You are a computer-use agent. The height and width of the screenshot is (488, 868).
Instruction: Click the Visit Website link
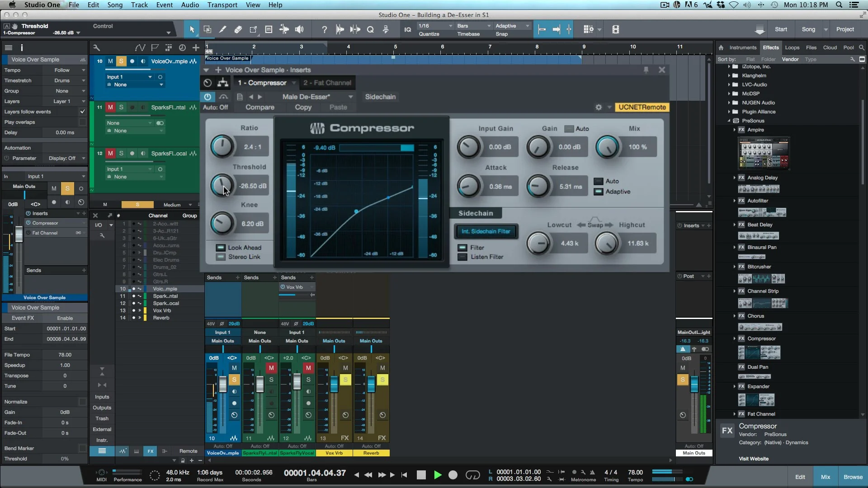753,459
